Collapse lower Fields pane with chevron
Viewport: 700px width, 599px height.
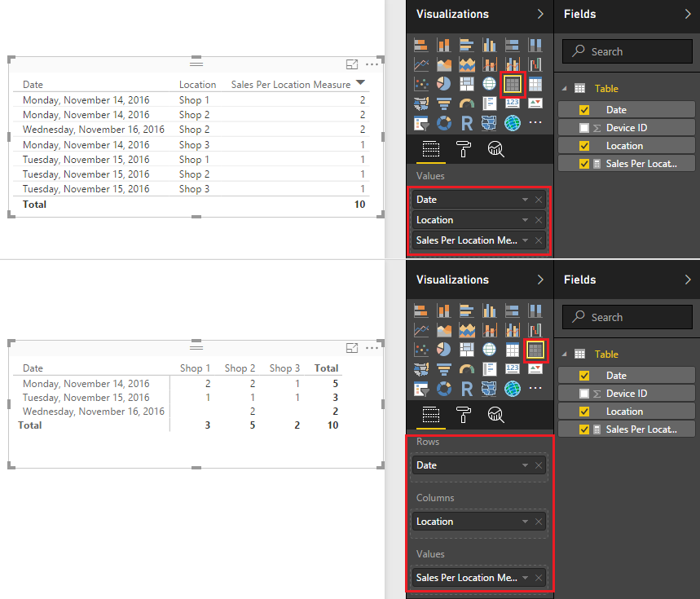(x=688, y=280)
